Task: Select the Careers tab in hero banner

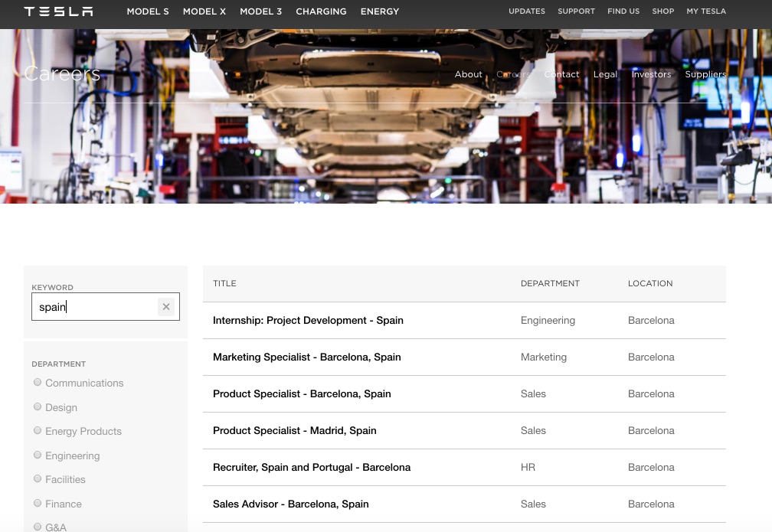Action: pos(513,74)
